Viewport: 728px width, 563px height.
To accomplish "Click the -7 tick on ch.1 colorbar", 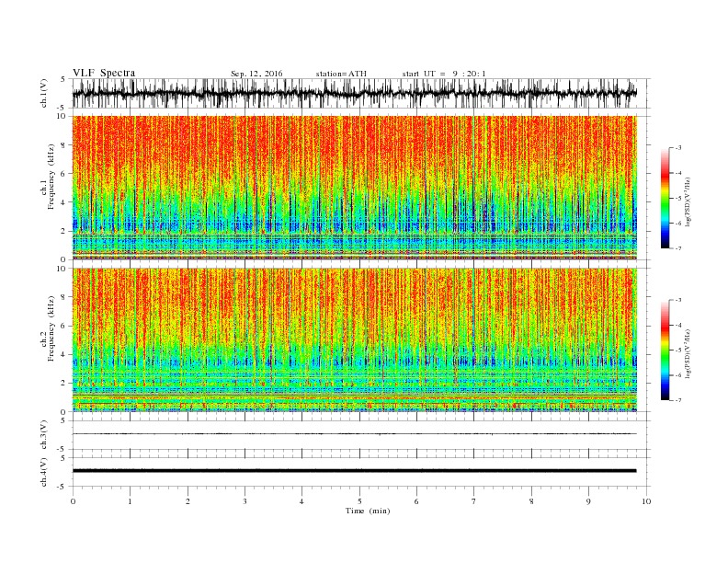I will 678,248.
